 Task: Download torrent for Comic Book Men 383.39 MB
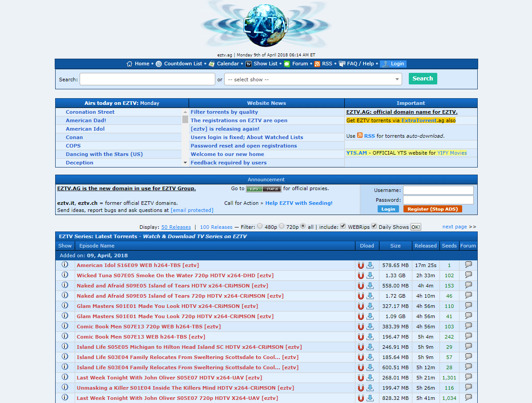pos(370,327)
